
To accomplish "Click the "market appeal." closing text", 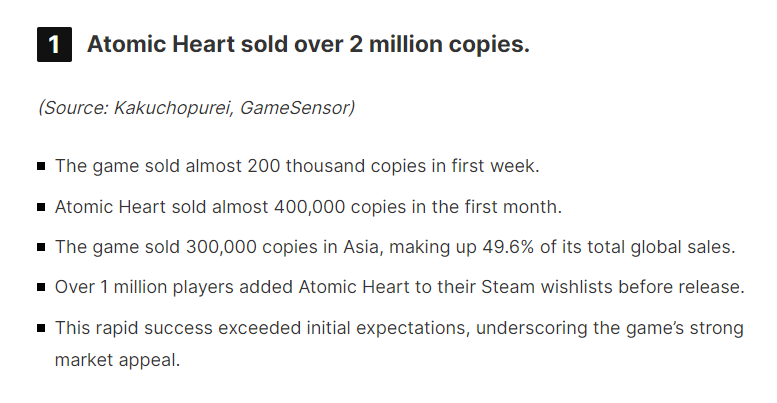I will coord(118,359).
